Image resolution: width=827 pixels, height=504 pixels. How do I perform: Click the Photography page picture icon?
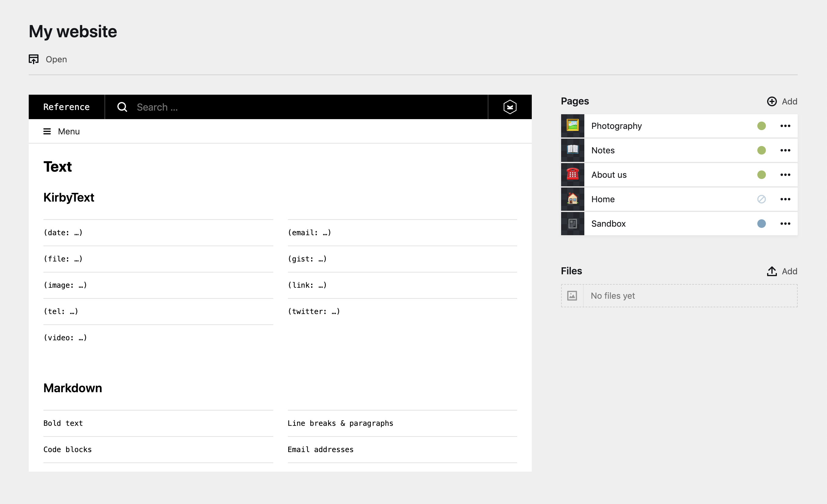(572, 126)
